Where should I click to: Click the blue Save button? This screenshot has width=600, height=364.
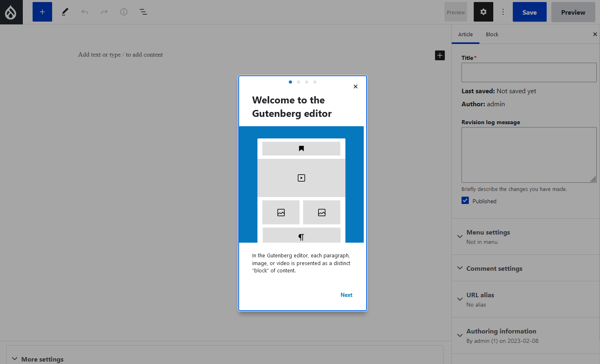pos(530,12)
